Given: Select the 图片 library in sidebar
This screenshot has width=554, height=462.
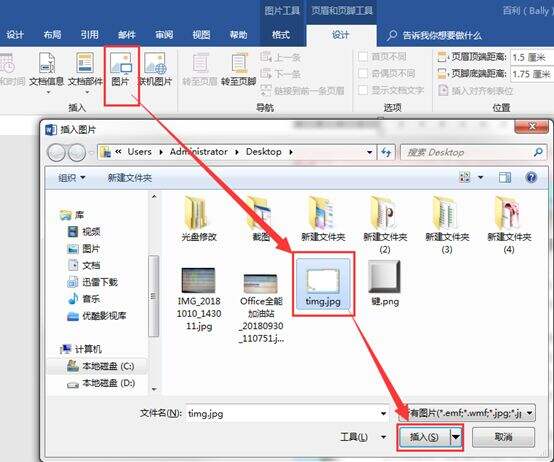Looking at the screenshot, I should 84,249.
